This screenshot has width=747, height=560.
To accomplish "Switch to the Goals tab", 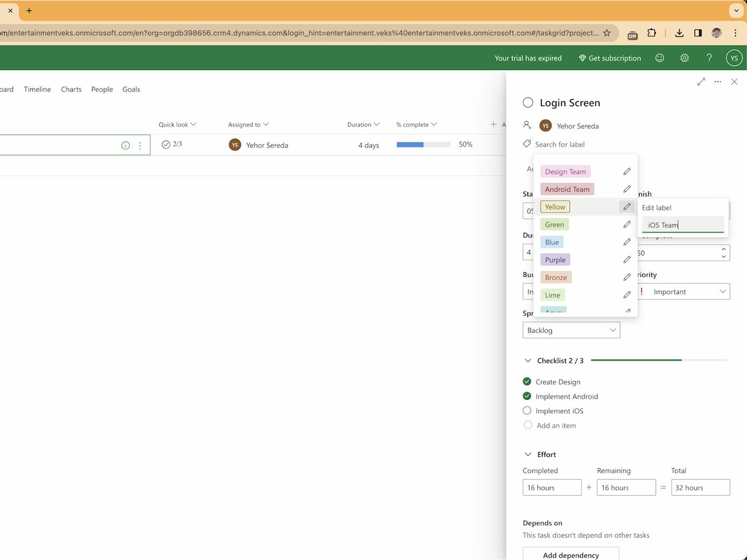I will (131, 89).
